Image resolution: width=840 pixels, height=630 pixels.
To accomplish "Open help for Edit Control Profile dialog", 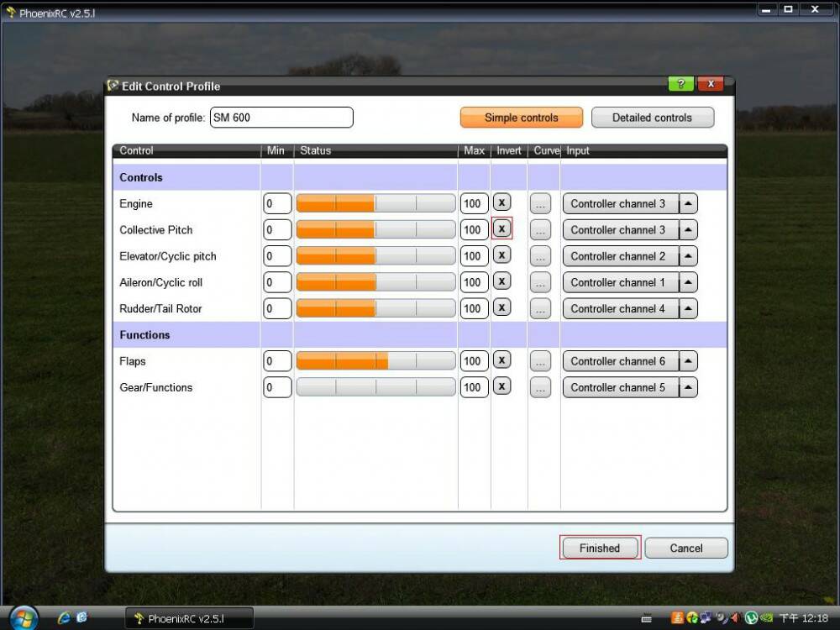I will [681, 84].
